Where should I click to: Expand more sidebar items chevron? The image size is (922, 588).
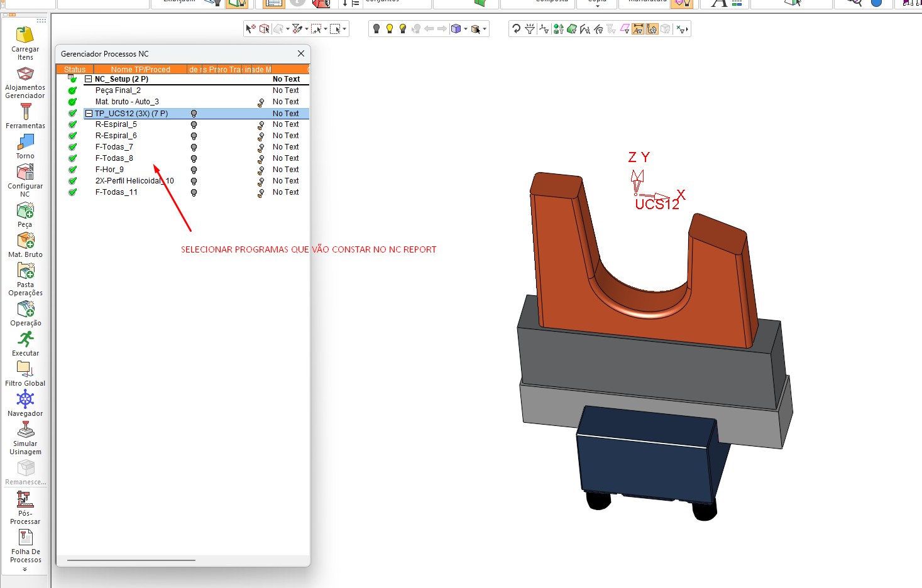(x=25, y=569)
